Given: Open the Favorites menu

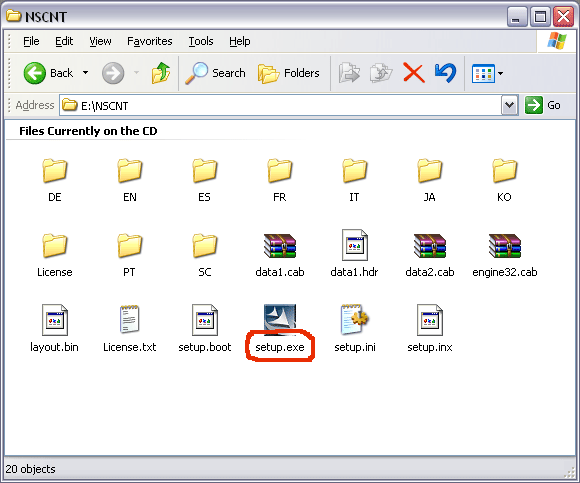Looking at the screenshot, I should [x=149, y=41].
